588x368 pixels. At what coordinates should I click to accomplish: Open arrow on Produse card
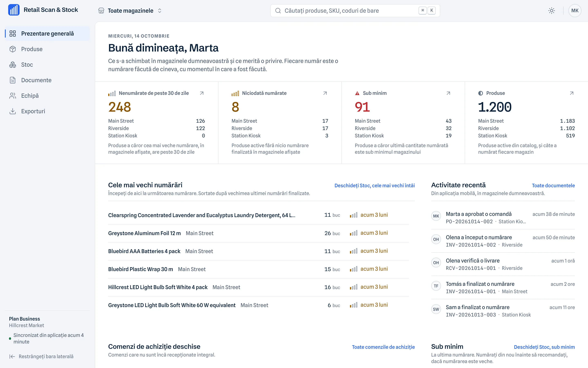571,93
